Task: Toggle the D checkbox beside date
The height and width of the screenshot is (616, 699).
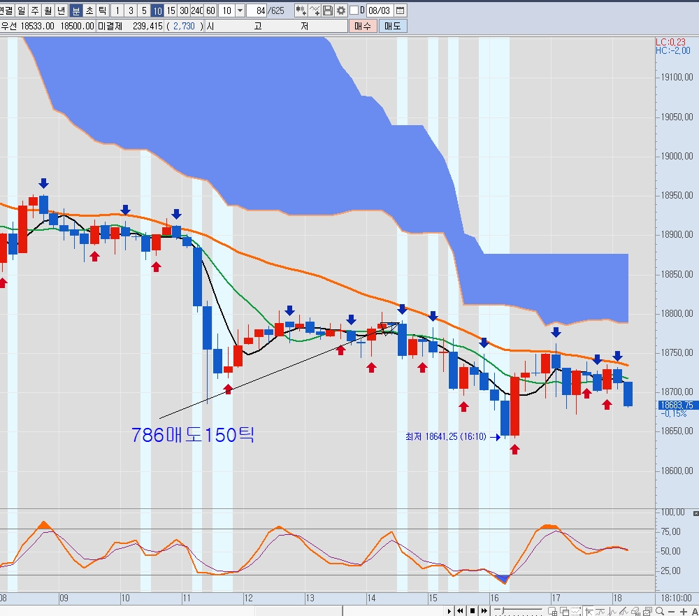Action: (354, 10)
